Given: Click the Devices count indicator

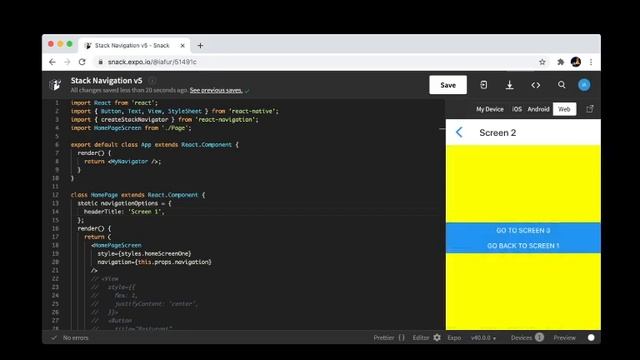Looking at the screenshot, I should (x=539, y=337).
